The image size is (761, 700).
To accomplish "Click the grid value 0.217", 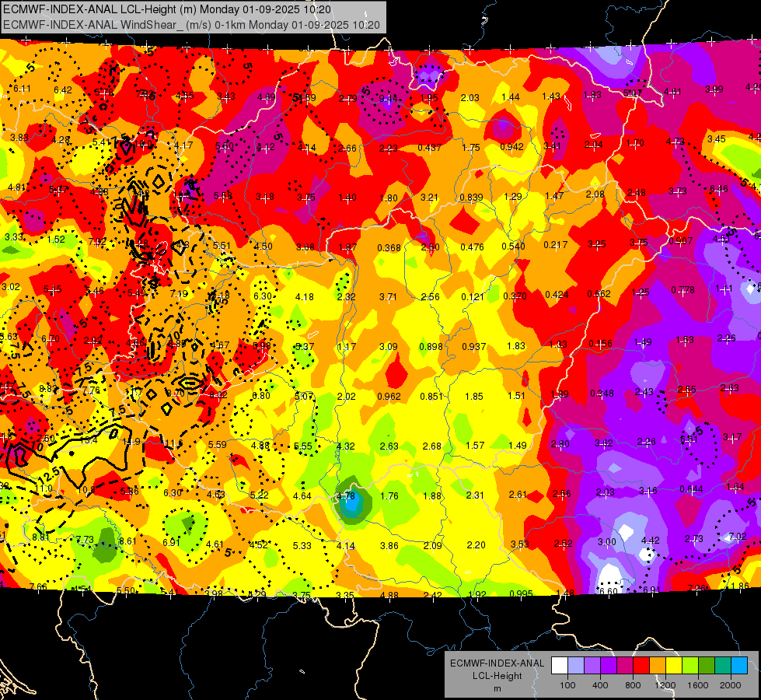I will coord(556,245).
